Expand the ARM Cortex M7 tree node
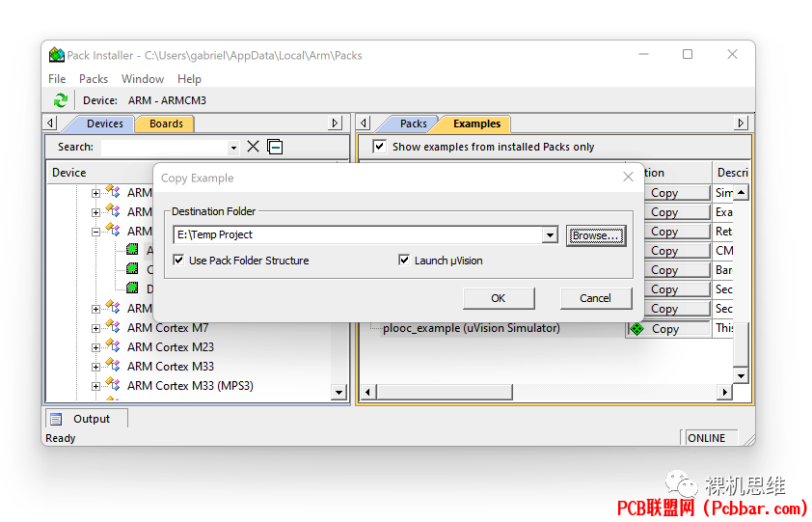The height and width of the screenshot is (522, 812). click(95, 329)
